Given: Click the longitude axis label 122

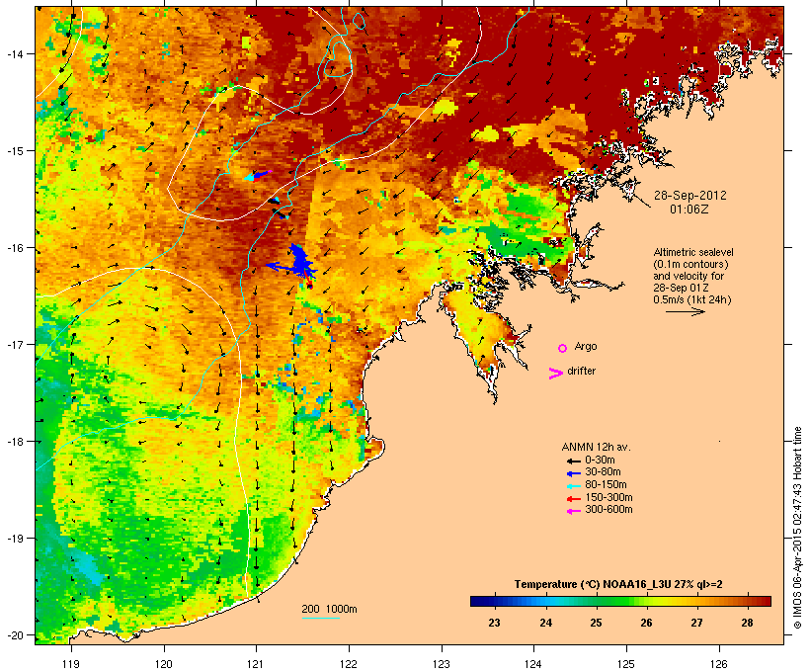Looking at the screenshot, I should pos(349,664).
